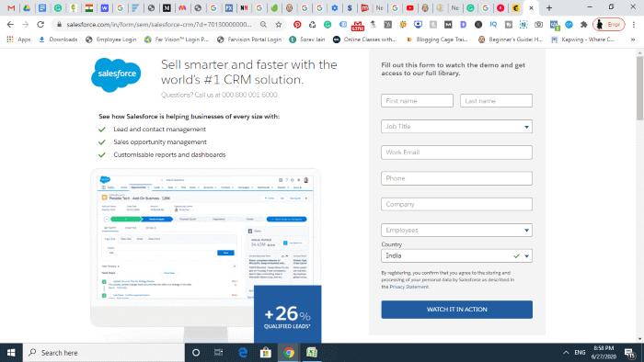
Task: Reload the Salesforce page
Action: click(x=40, y=25)
